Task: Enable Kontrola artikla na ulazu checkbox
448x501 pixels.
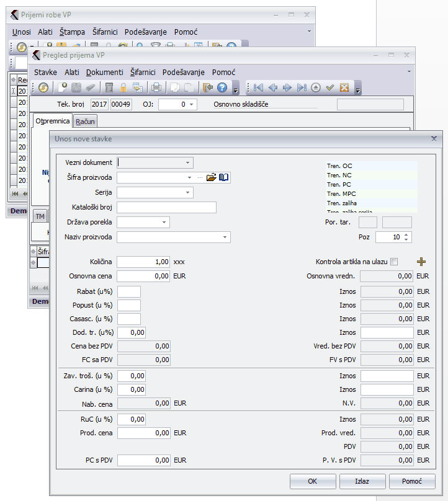Action: (x=394, y=262)
